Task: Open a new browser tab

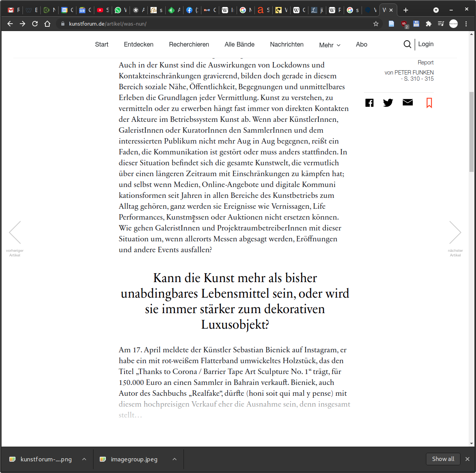Action: 406,10
